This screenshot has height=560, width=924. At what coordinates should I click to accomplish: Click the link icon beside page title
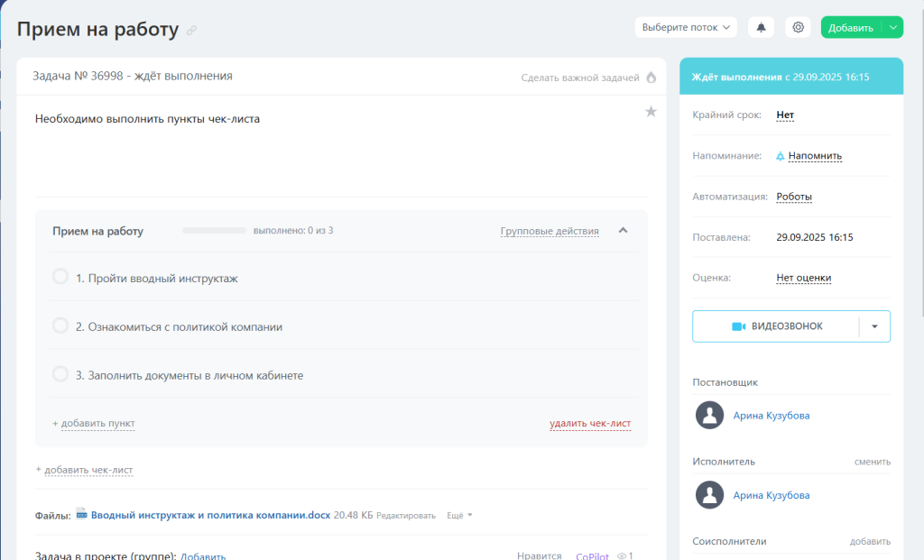point(191,31)
